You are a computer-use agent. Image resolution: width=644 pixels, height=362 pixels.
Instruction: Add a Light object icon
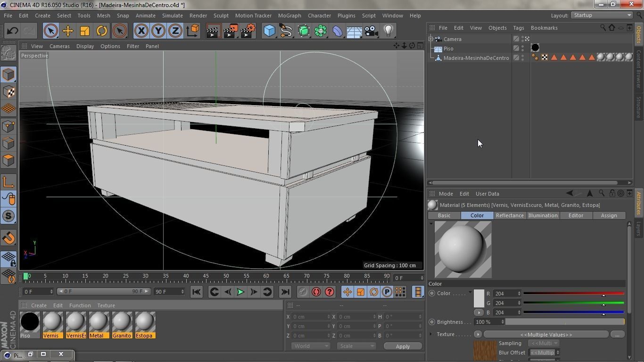[x=388, y=31]
